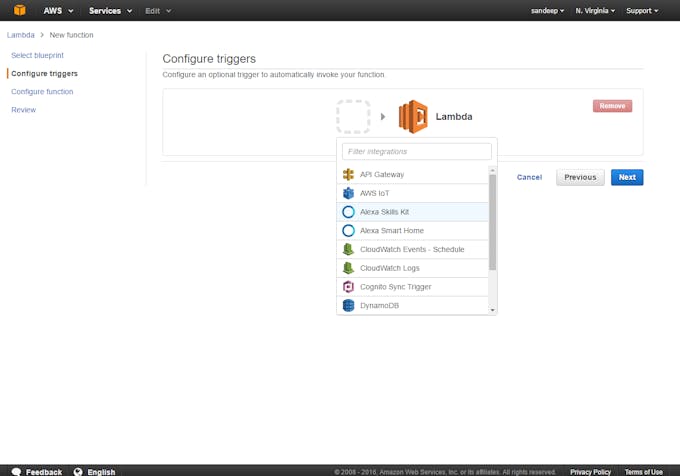680x476 pixels.
Task: Click the Lambda label next to icon
Action: pos(454,117)
